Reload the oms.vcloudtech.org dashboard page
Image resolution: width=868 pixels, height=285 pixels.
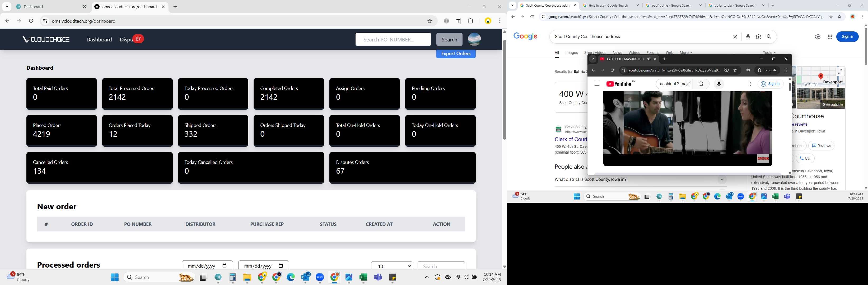(31, 21)
